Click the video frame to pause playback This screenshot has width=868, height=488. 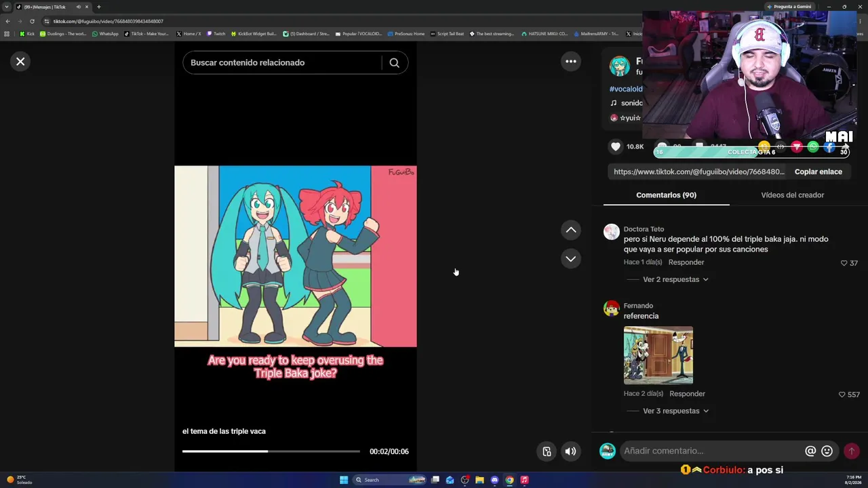click(x=296, y=256)
